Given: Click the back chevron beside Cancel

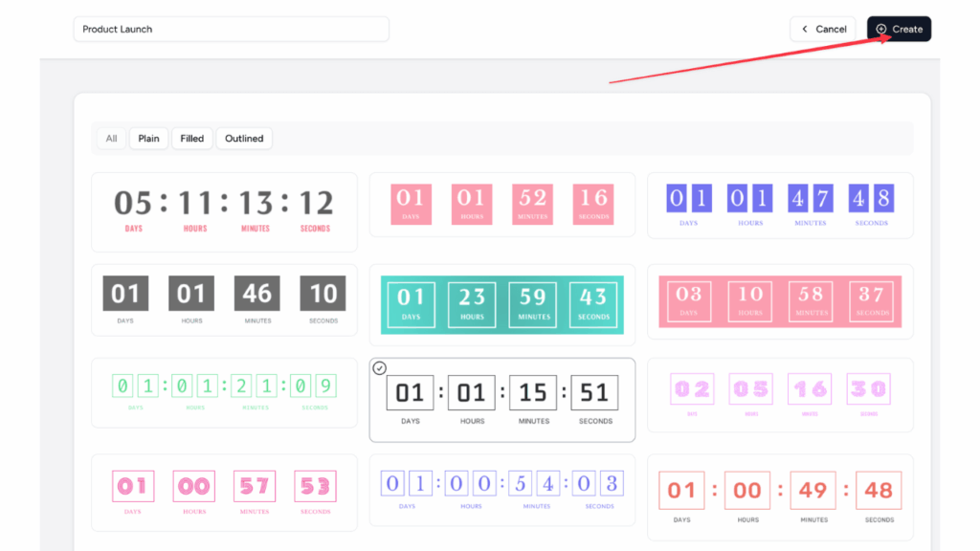Looking at the screenshot, I should [x=805, y=29].
